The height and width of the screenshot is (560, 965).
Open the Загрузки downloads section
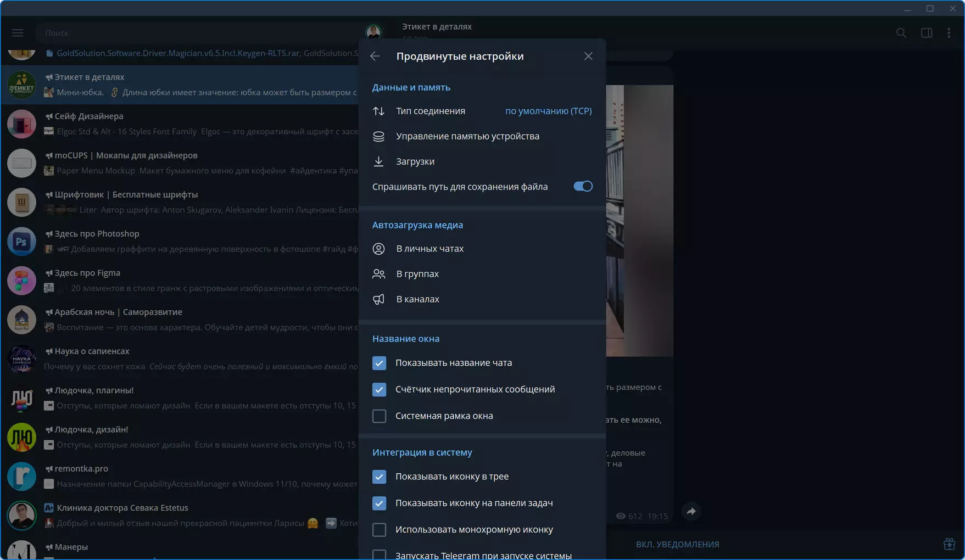(482, 161)
